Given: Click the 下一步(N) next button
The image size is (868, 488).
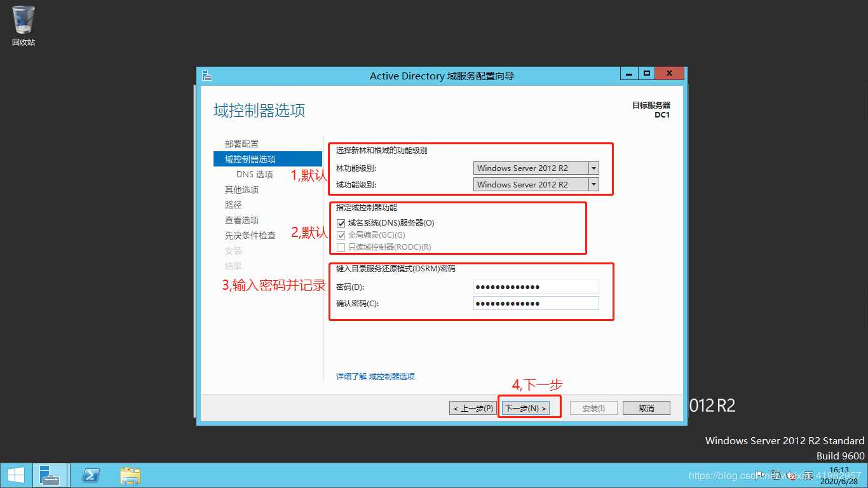Looking at the screenshot, I should coord(525,408).
